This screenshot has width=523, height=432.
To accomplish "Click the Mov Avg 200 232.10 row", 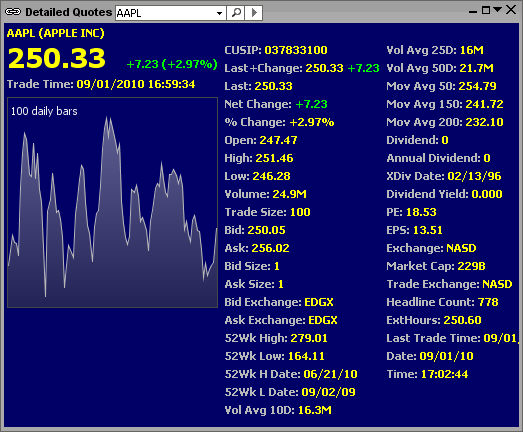I will (x=445, y=122).
